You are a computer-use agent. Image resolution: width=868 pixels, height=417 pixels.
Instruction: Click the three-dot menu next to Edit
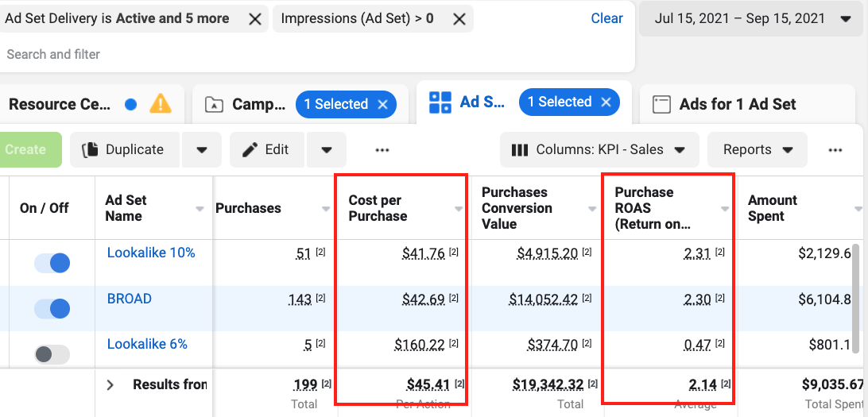pos(382,149)
